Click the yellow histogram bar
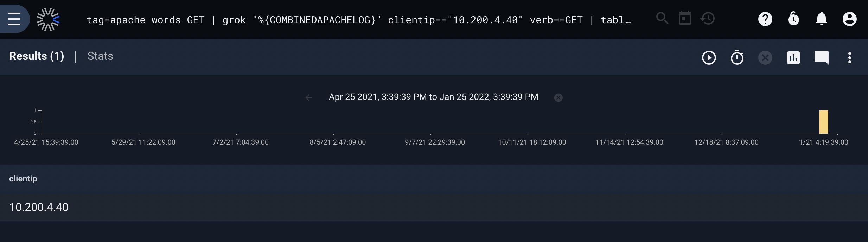Image resolution: width=868 pixels, height=242 pixels. (824, 122)
